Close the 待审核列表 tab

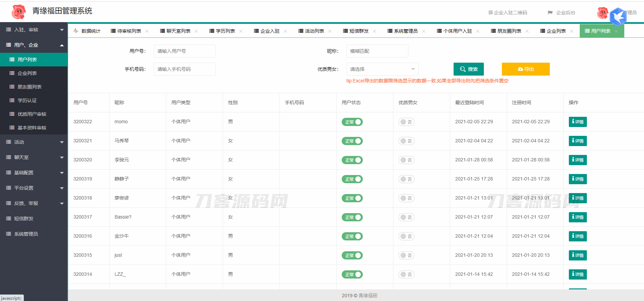tap(147, 31)
